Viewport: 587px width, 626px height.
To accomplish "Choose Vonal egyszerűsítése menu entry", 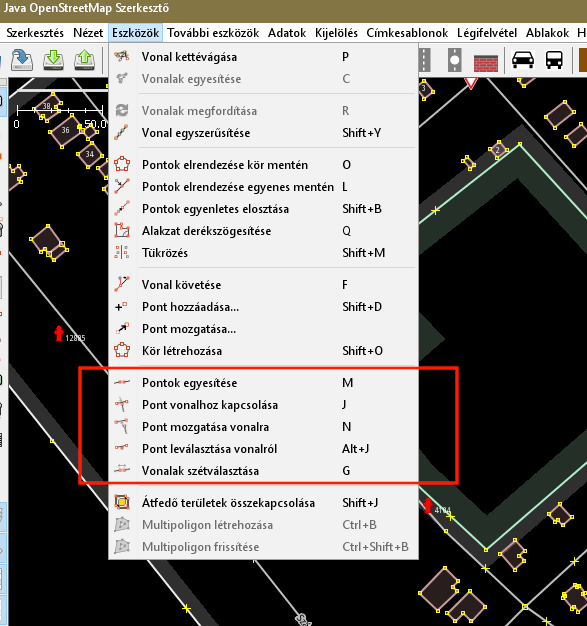I will coord(264,133).
